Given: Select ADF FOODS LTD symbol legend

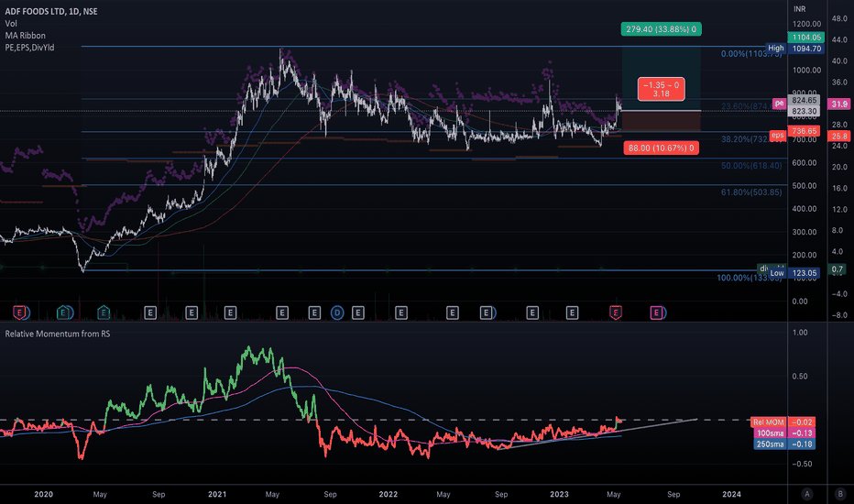Looking at the screenshot, I should click(x=51, y=11).
